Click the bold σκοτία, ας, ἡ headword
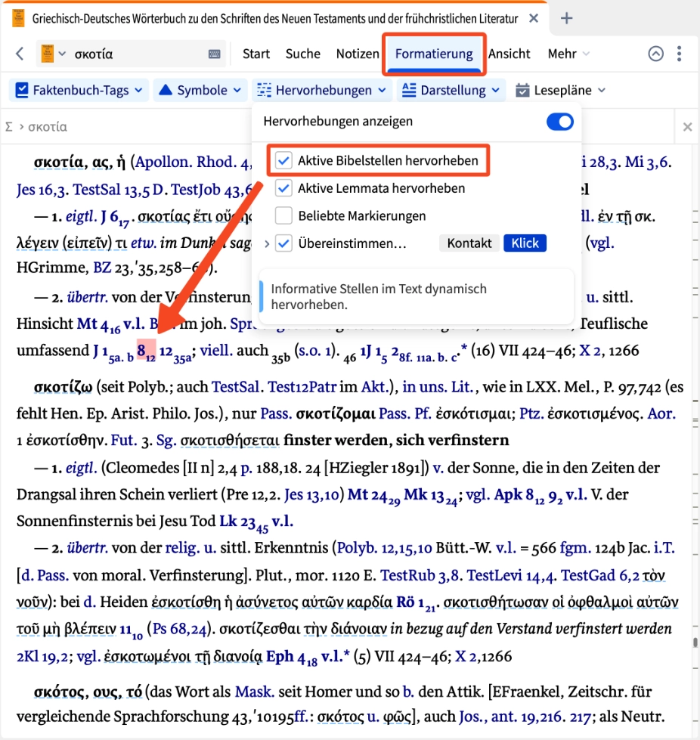 (x=79, y=163)
